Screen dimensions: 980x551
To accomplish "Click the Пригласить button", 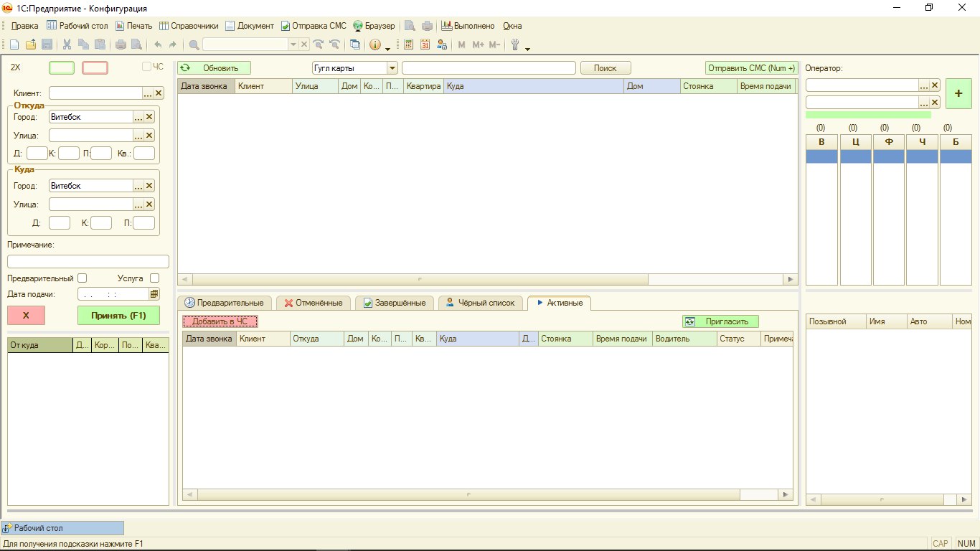I will pyautogui.click(x=720, y=321).
